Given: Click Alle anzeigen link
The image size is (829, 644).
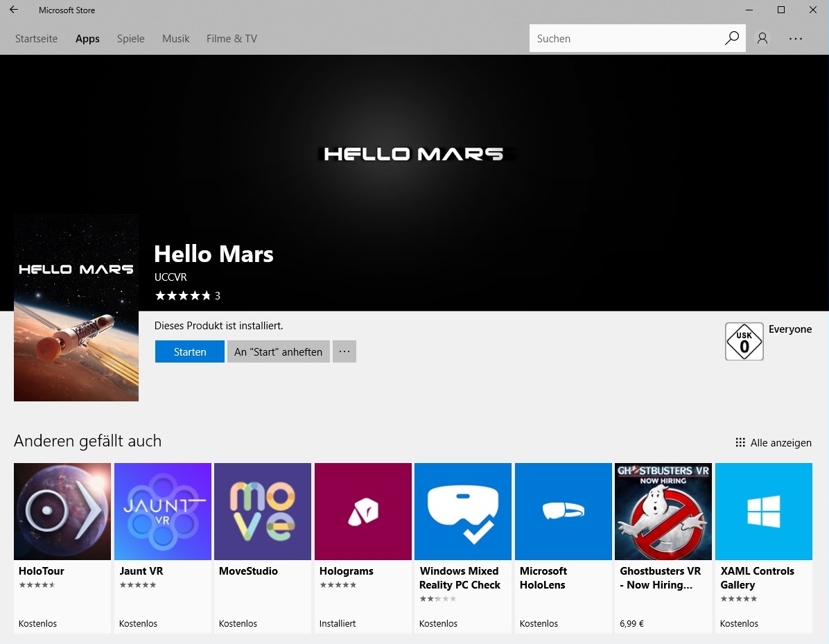Looking at the screenshot, I should click(774, 443).
